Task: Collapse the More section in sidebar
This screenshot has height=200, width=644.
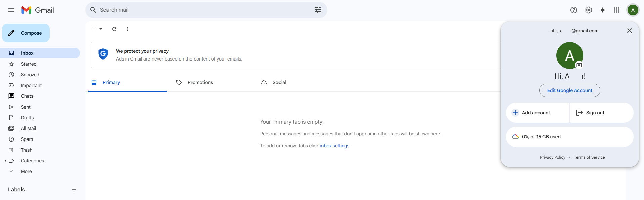Action: (x=11, y=171)
